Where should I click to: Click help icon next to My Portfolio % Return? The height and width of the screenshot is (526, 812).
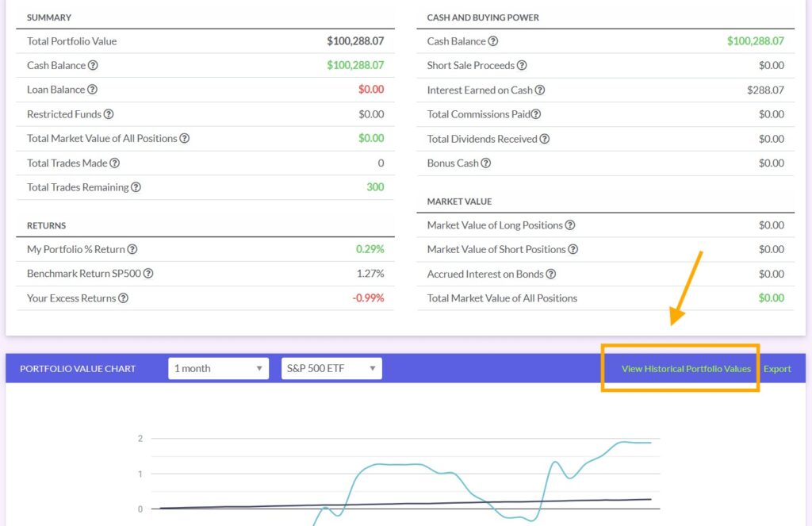132,249
